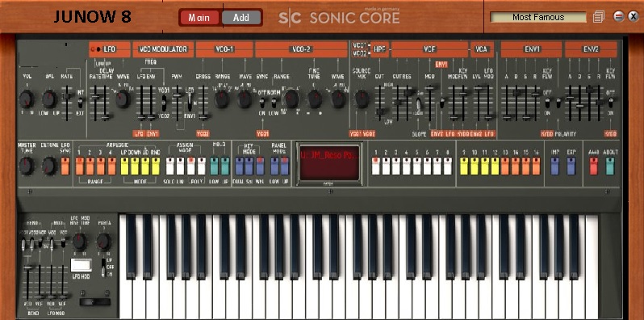Viewport: 644px width, 320px height.
Task: Click the preset list pages icon
Action: (599, 17)
